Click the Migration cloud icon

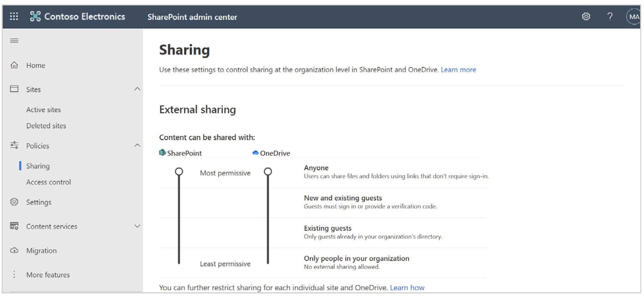(14, 251)
